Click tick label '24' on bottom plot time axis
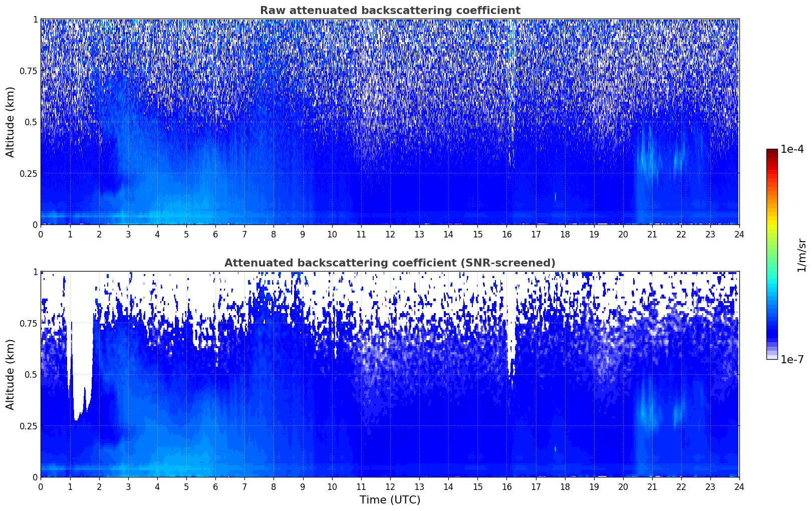The width and height of the screenshot is (812, 511). (x=739, y=486)
